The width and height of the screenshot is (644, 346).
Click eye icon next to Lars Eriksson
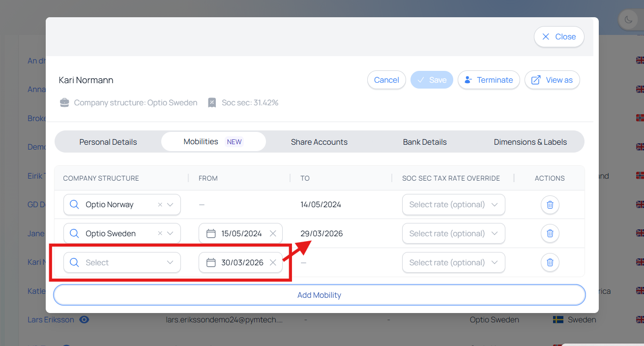84,320
